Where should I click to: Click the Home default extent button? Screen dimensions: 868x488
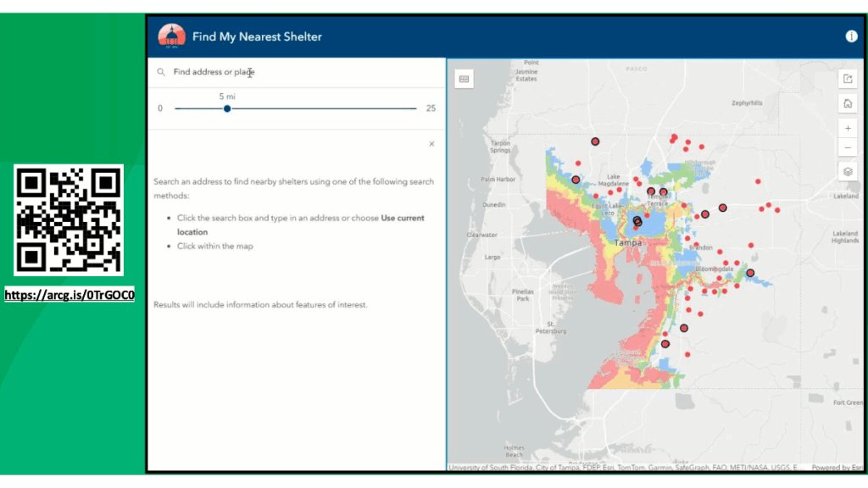(848, 104)
